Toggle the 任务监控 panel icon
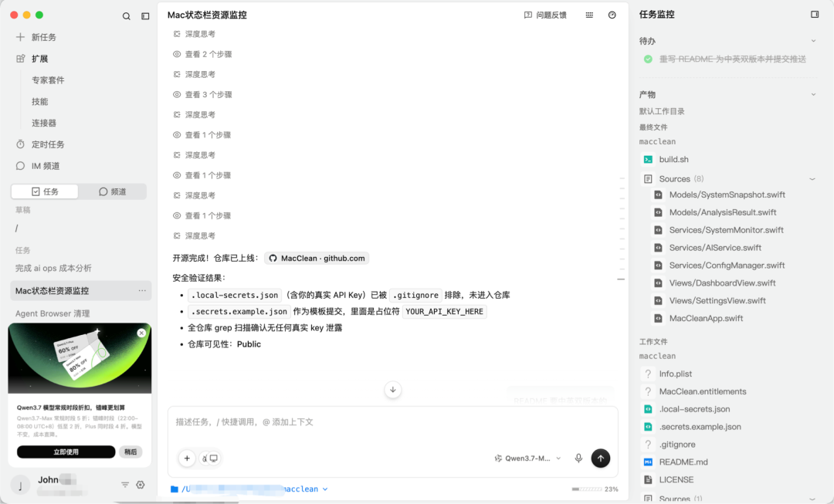834x504 pixels. (x=815, y=15)
